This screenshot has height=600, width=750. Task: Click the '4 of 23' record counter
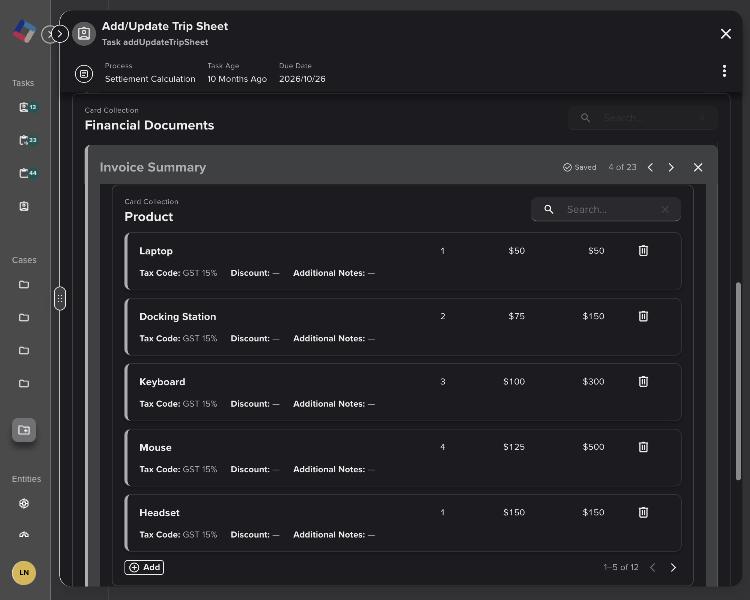point(622,167)
